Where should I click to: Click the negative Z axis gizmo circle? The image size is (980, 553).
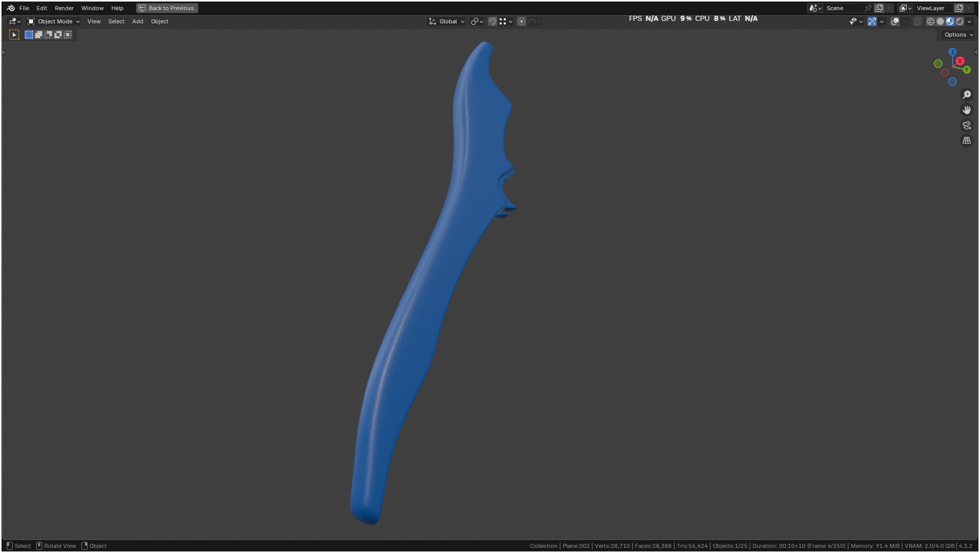953,81
